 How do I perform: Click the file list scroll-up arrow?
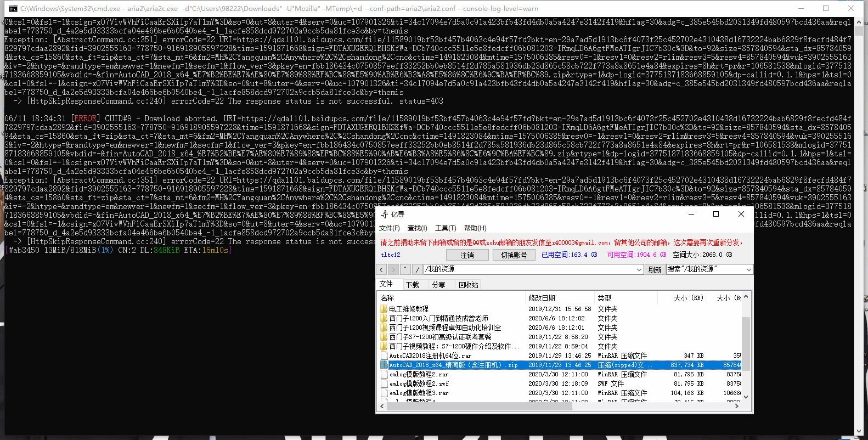pos(746,297)
